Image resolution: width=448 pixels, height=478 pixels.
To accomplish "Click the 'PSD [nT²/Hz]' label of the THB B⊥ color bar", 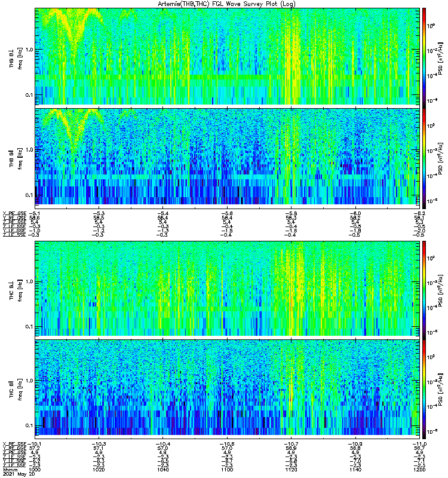I will point(440,59).
